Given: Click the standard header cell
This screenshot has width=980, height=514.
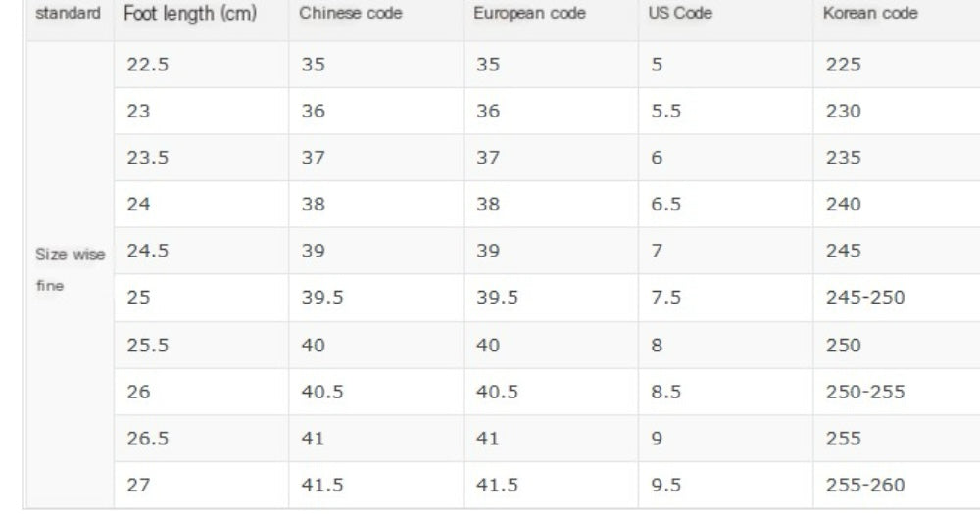Looking at the screenshot, I should pos(68,16).
